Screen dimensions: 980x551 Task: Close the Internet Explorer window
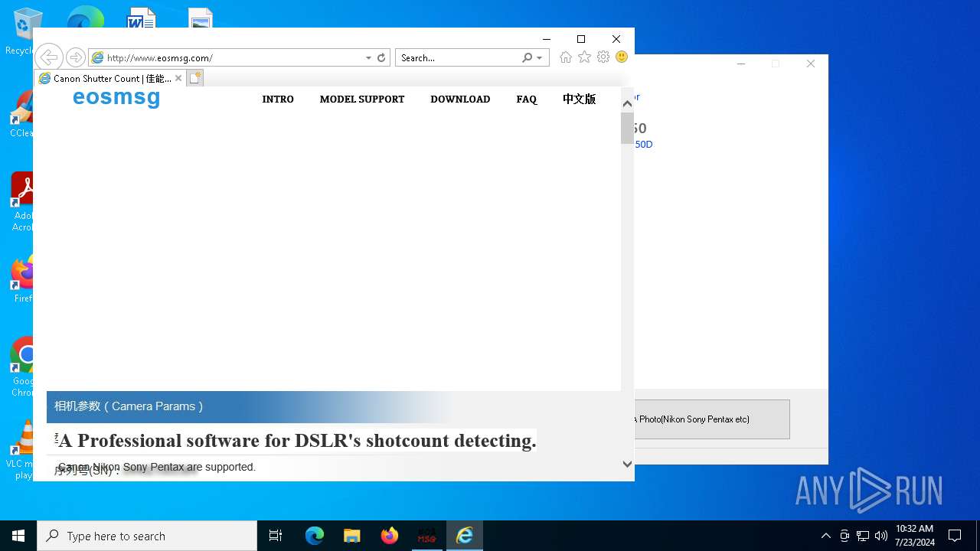(x=616, y=39)
